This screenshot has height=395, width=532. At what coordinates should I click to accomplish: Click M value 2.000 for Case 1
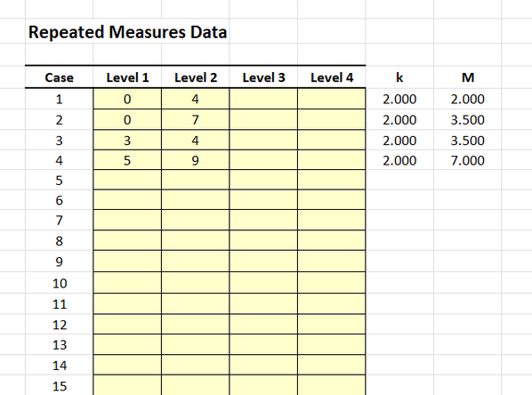coord(468,99)
